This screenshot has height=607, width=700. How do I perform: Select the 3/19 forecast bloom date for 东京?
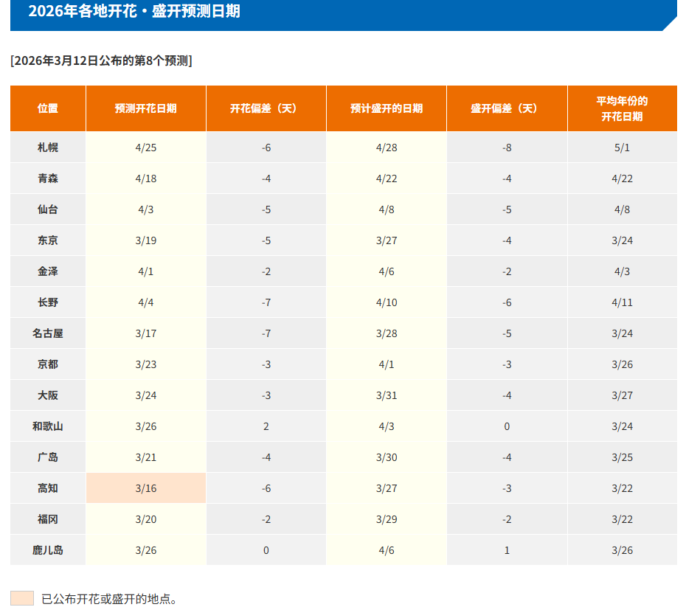click(x=146, y=240)
